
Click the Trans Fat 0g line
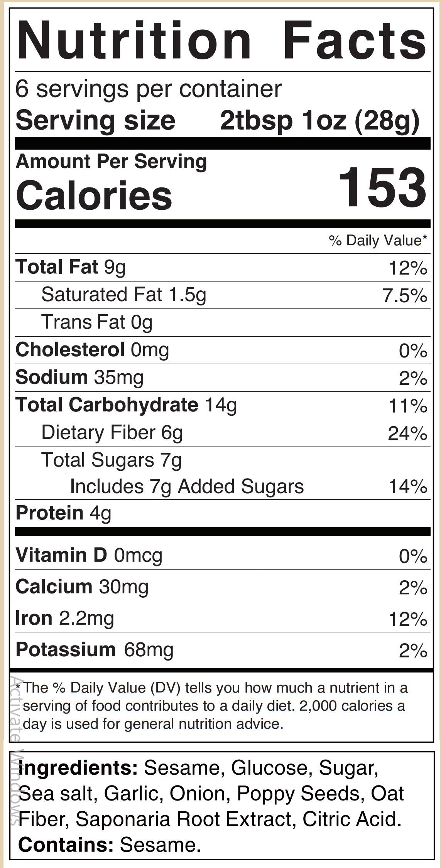point(97,322)
